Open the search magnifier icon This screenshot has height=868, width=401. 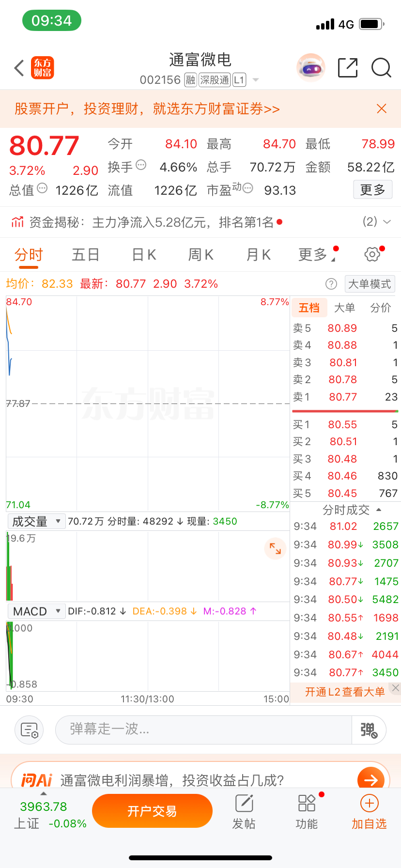coord(381,68)
